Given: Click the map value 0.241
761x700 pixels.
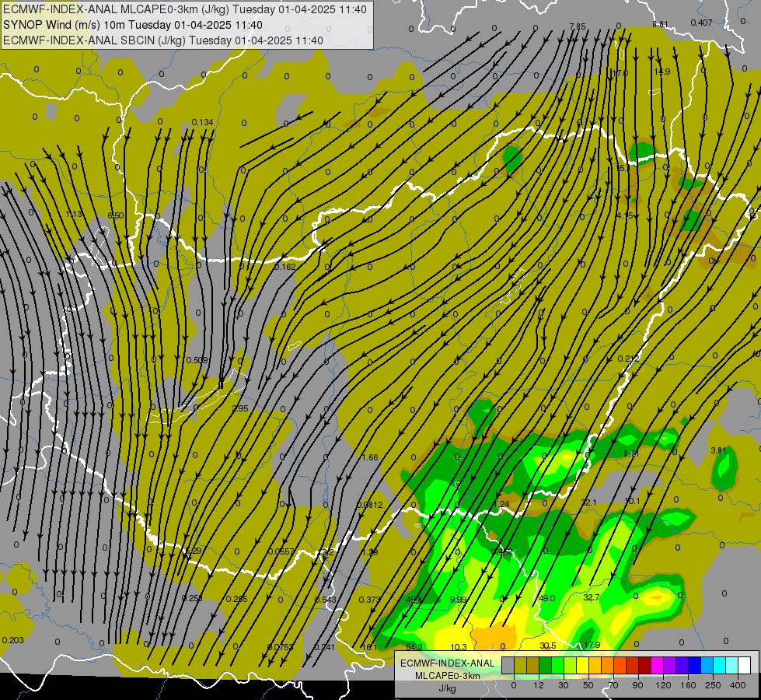Looking at the screenshot, I should (x=325, y=647).
